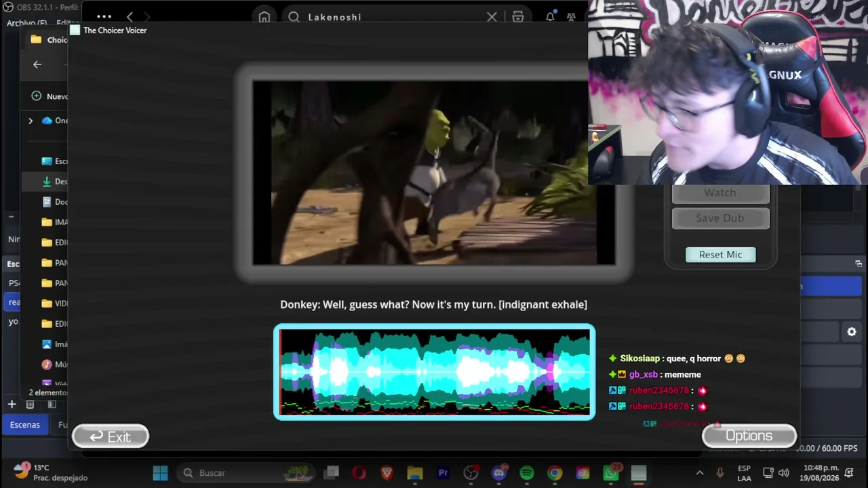The height and width of the screenshot is (488, 868).
Task: Add a scene with the OBS plus icon
Action: (12, 405)
